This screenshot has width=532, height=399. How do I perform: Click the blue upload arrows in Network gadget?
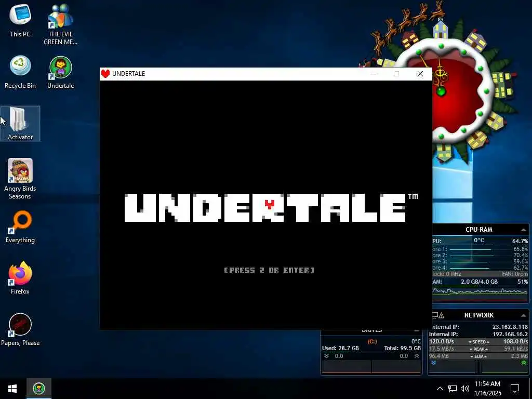(433, 363)
